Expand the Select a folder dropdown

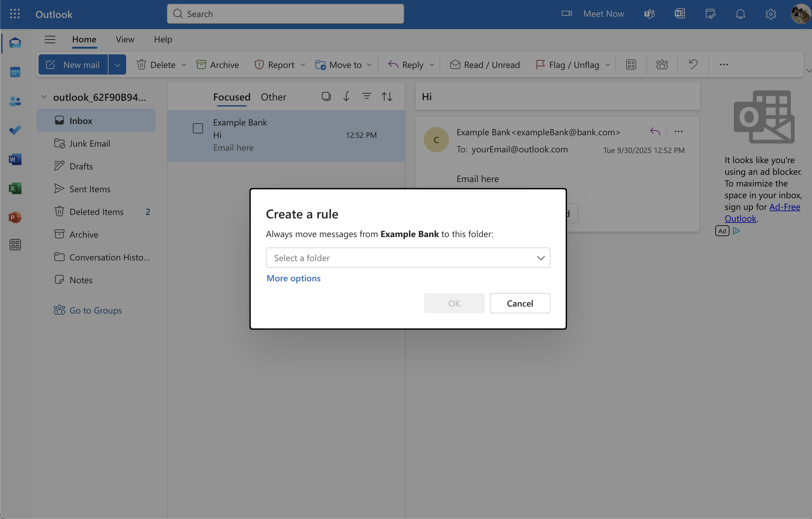coord(408,258)
